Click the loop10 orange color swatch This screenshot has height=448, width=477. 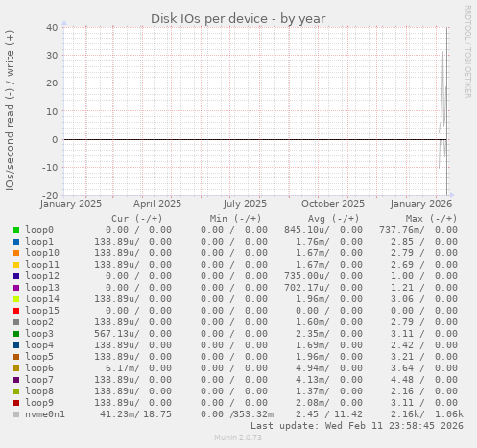[16, 253]
